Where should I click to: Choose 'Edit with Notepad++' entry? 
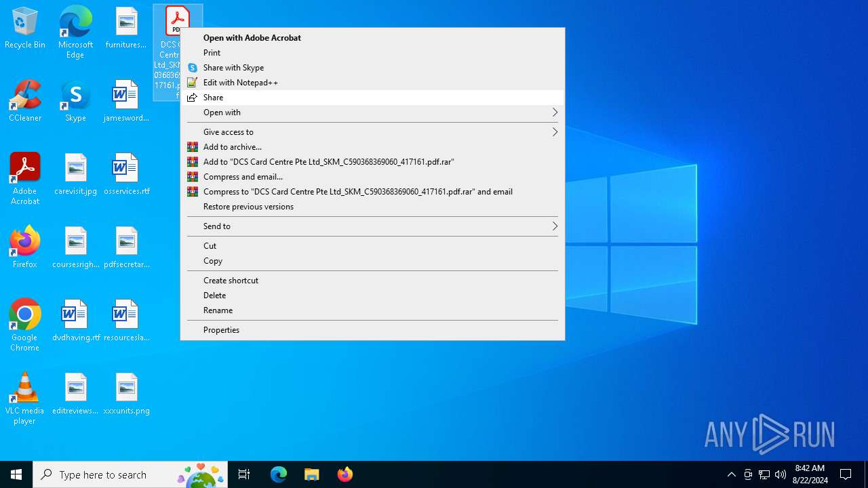[x=372, y=83]
